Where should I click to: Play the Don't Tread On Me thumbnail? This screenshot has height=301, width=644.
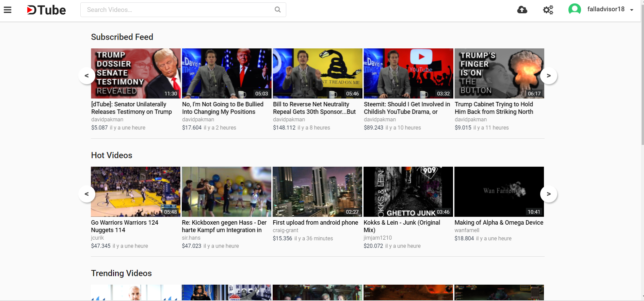(x=318, y=73)
